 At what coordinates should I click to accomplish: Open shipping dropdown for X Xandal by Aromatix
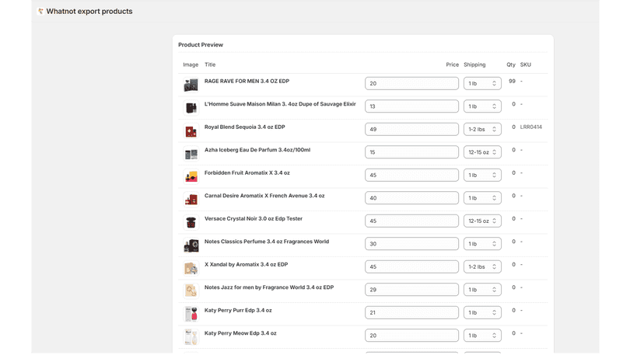[x=482, y=266]
